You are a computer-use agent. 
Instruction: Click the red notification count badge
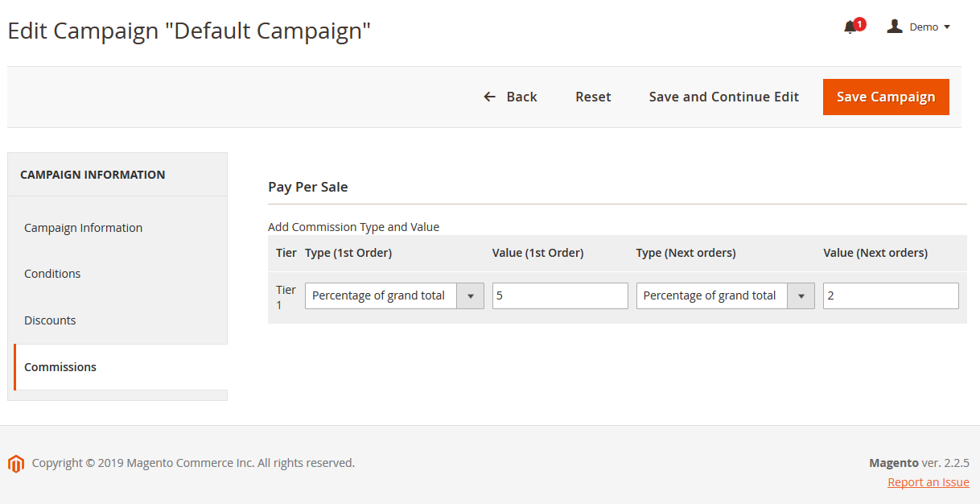(859, 24)
